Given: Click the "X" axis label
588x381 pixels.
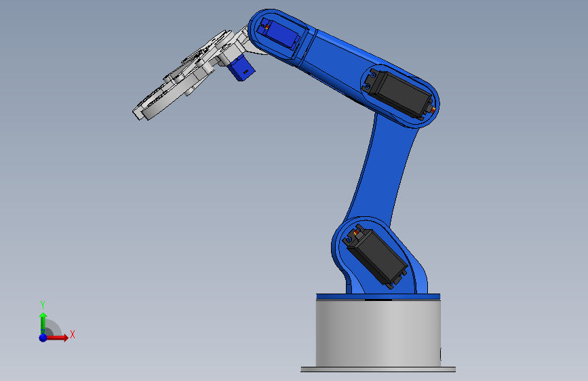Looking at the screenshot, I should (x=73, y=334).
